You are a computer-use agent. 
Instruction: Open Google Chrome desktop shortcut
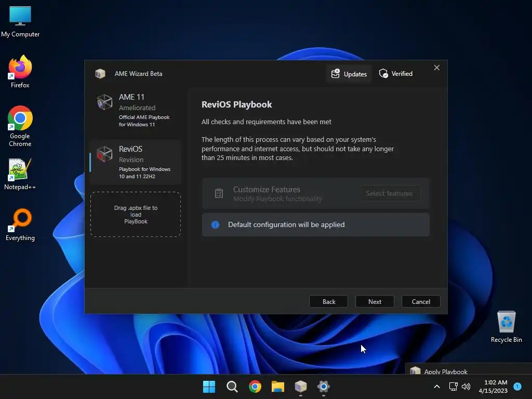(x=20, y=126)
